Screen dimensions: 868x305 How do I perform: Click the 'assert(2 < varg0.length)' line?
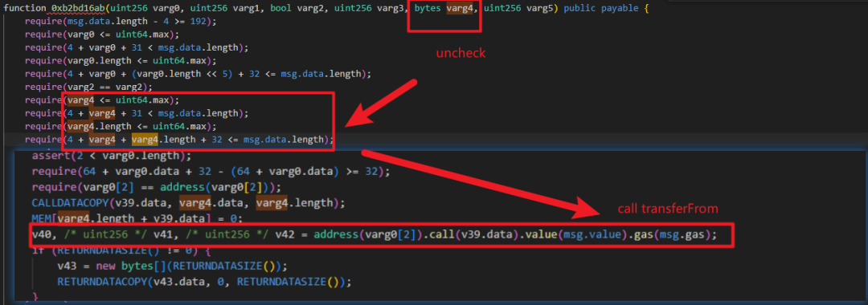(x=112, y=157)
